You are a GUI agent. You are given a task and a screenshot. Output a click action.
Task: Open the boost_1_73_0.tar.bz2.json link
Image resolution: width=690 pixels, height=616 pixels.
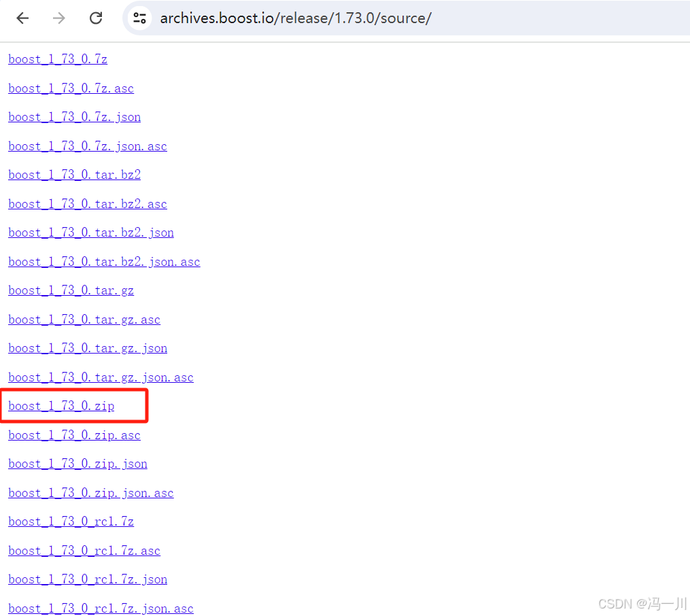tap(91, 233)
